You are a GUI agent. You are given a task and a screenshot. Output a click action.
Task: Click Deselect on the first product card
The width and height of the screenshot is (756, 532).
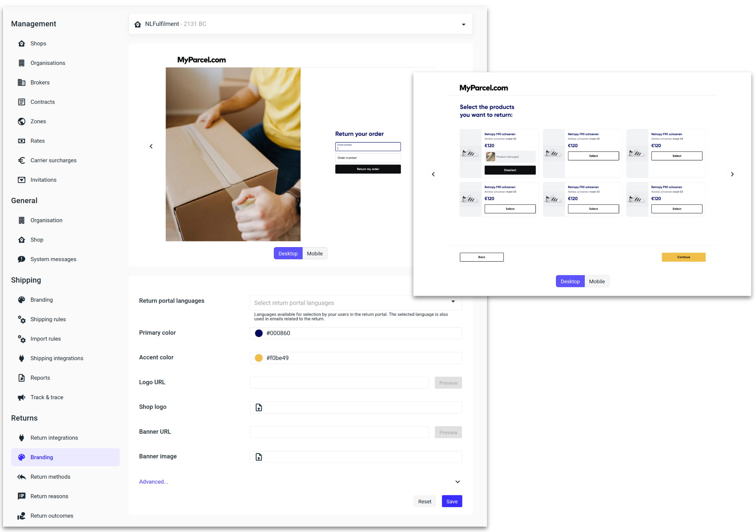[x=510, y=170]
